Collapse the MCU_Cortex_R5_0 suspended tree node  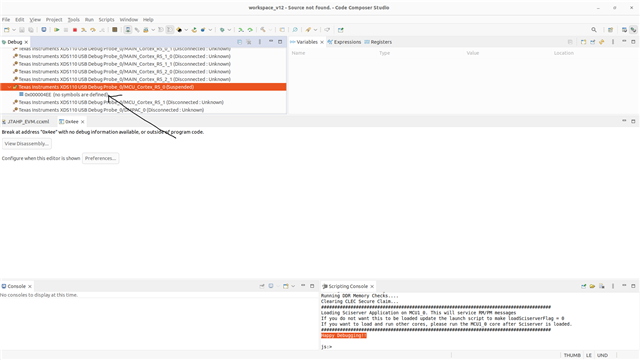click(x=9, y=87)
